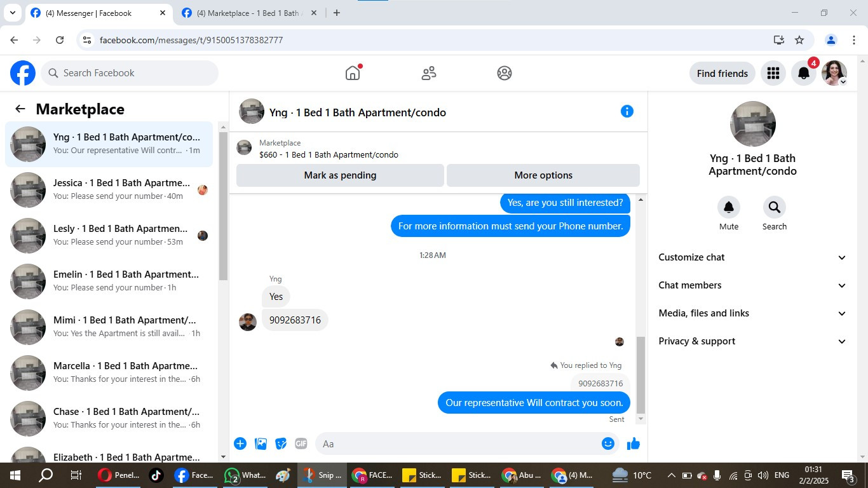The width and height of the screenshot is (868, 488).
Task: Expand Customize chat section
Action: tap(753, 257)
